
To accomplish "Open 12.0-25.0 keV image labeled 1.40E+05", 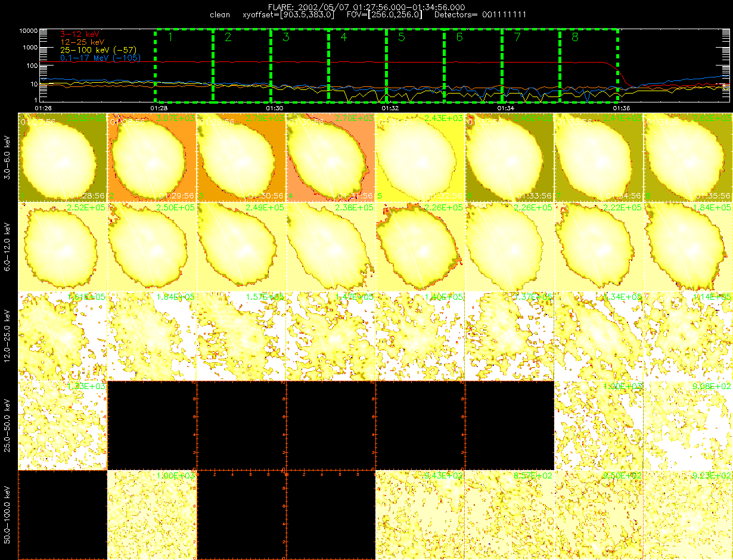I will [420, 336].
